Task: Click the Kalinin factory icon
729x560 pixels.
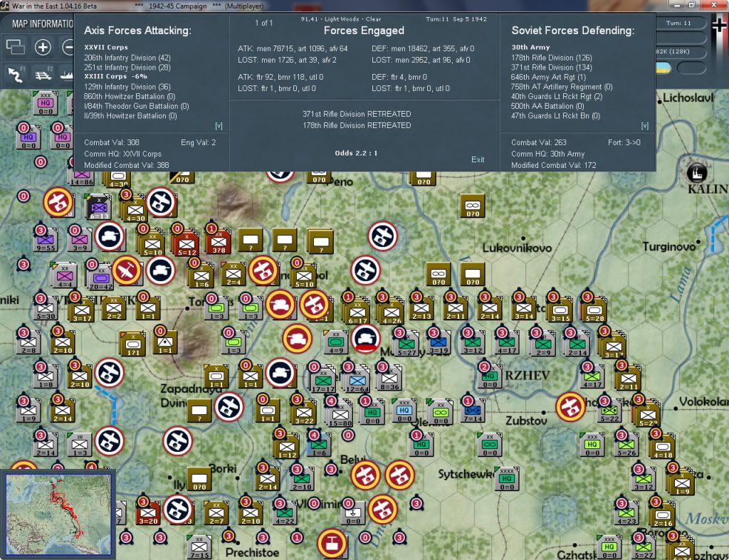Action: coord(696,173)
